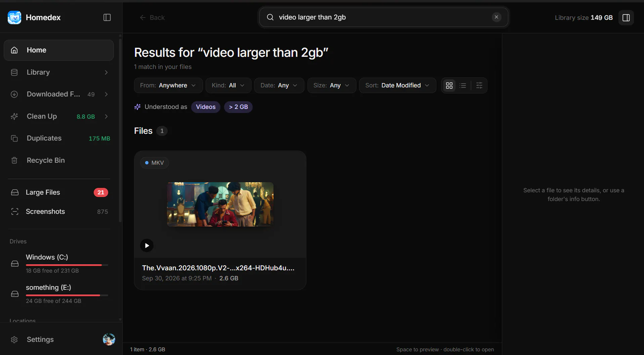Toggle the right details panel icon
Screen dimensions: 644x355
click(626, 17)
